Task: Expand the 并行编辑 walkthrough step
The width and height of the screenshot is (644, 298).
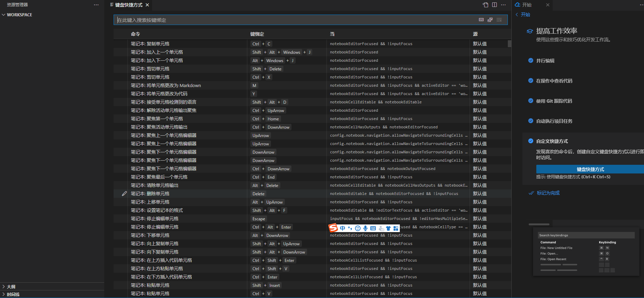Action: pyautogui.click(x=545, y=61)
